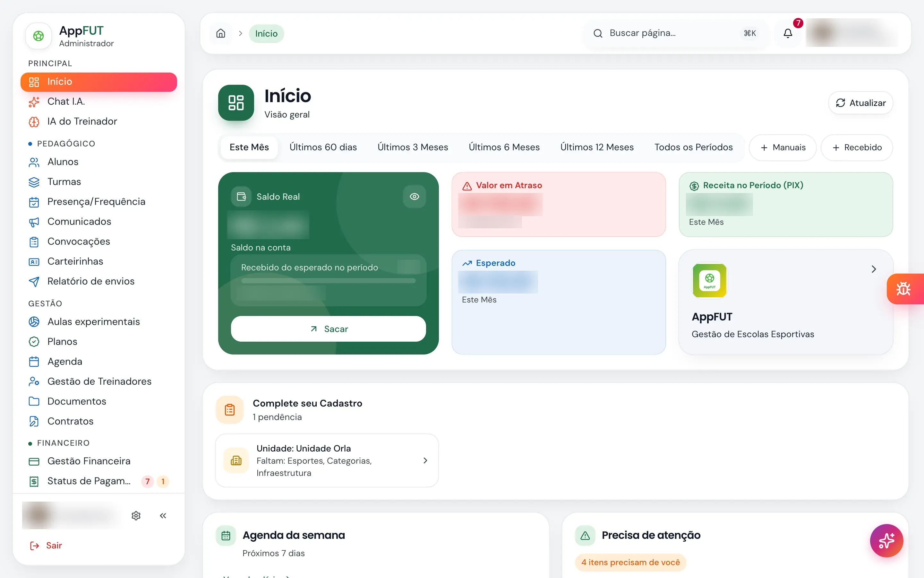Screen dimensions: 924x578
Task: Click the Início page header icon
Action: (x=236, y=103)
